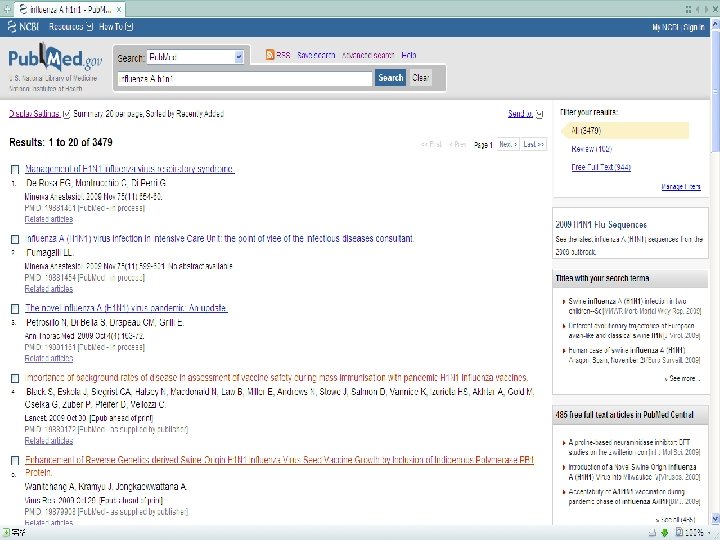Open Advanced search link
The width and height of the screenshot is (720, 540).
point(368,55)
